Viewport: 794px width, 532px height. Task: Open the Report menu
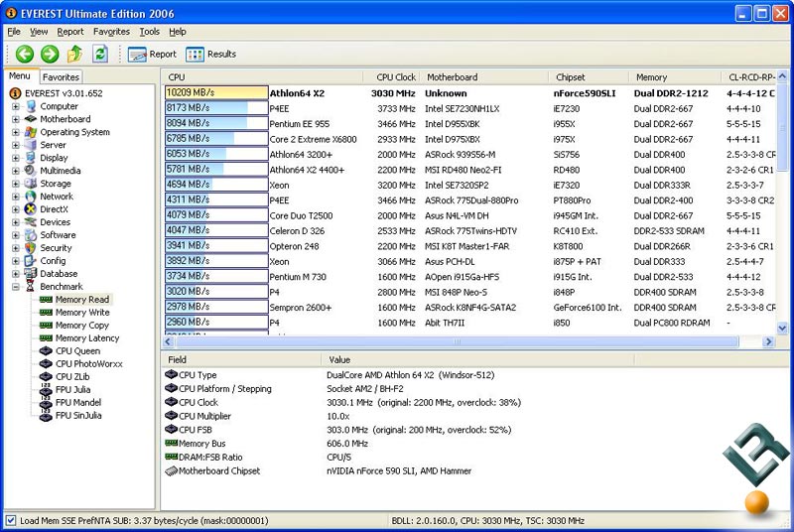[70, 32]
